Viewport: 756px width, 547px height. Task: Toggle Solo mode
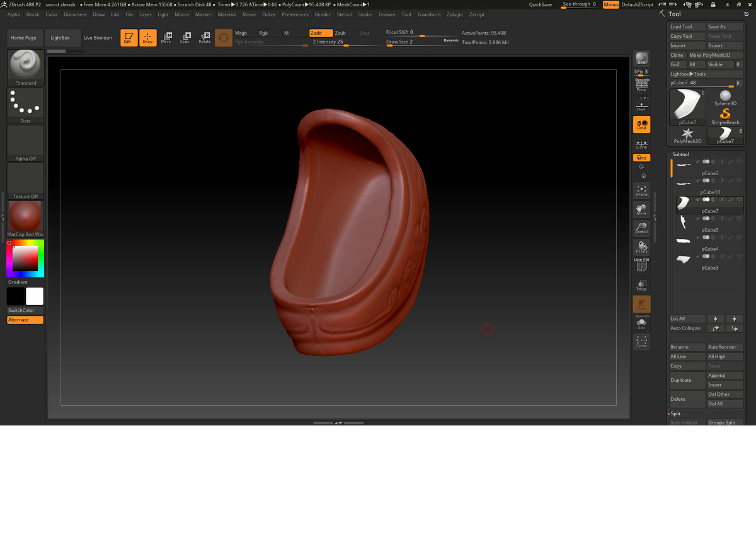pyautogui.click(x=641, y=323)
